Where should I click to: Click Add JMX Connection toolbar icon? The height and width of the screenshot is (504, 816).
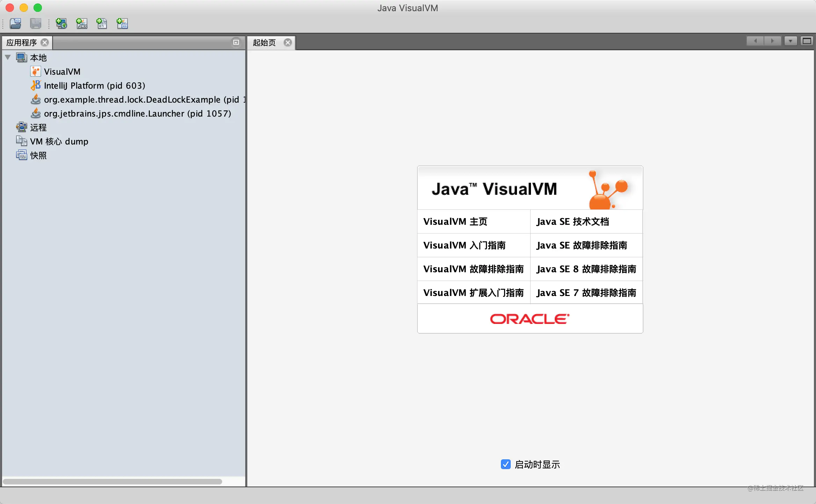tap(82, 23)
